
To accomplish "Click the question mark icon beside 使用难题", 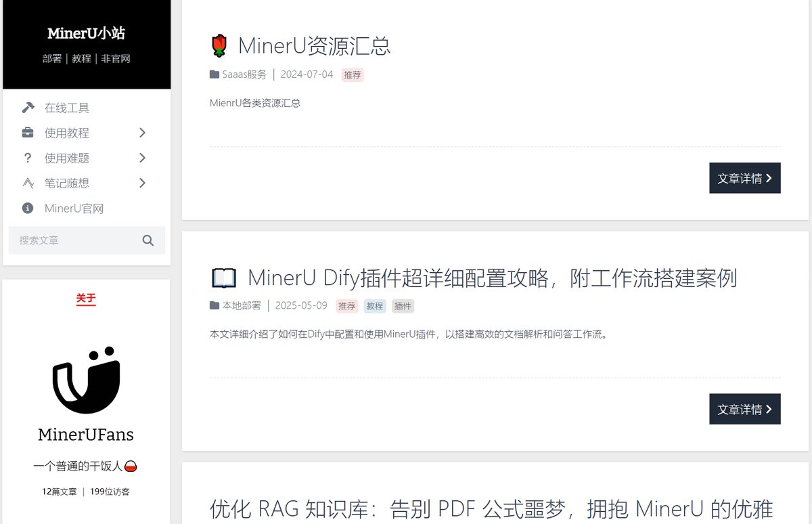I will pos(28,158).
